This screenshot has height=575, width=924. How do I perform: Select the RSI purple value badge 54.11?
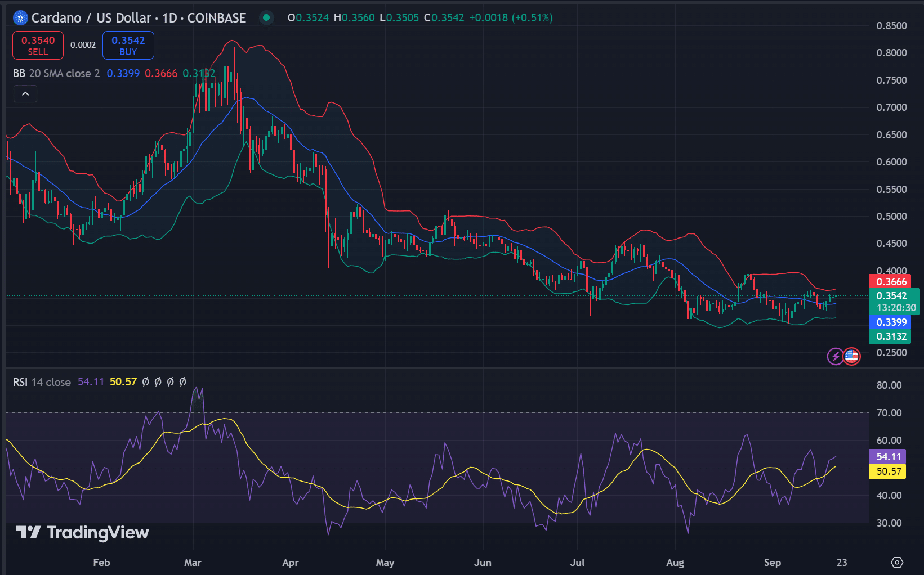pyautogui.click(x=888, y=456)
